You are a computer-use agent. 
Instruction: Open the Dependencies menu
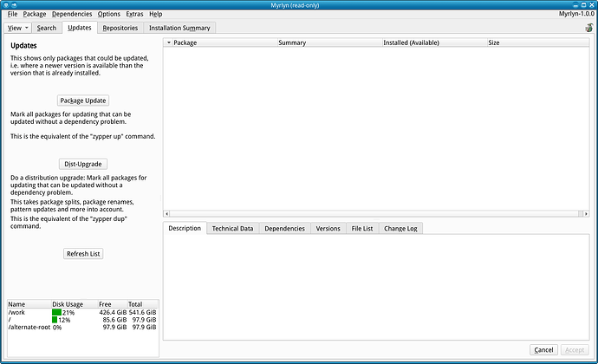pyautogui.click(x=72, y=14)
